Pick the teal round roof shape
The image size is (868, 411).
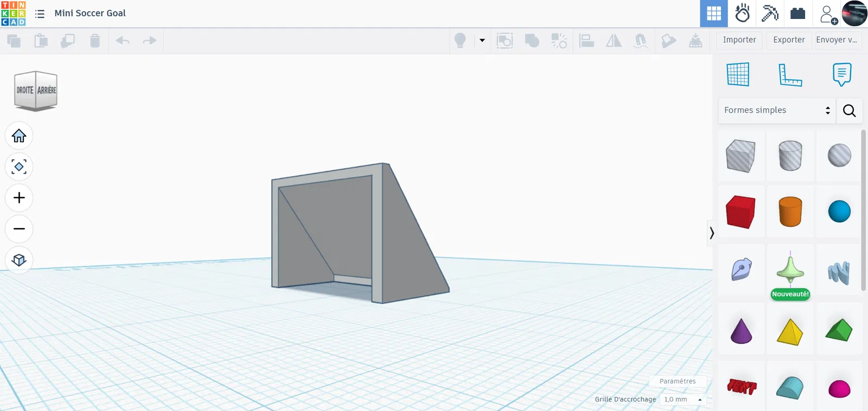(x=790, y=388)
